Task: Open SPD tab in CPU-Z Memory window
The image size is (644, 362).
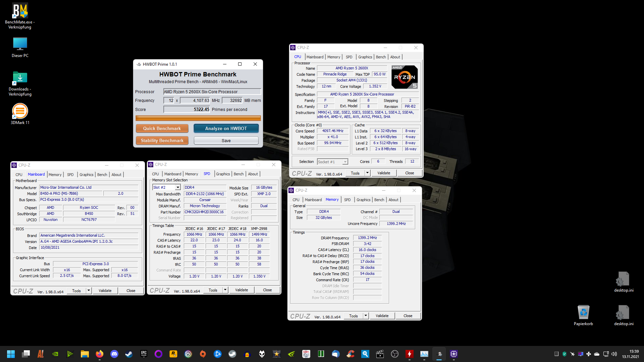Action: click(347, 200)
